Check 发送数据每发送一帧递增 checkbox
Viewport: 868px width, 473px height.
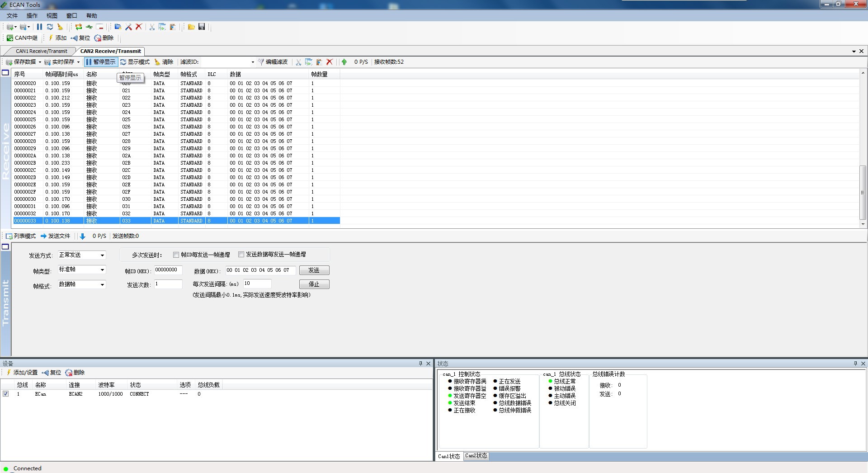241,255
